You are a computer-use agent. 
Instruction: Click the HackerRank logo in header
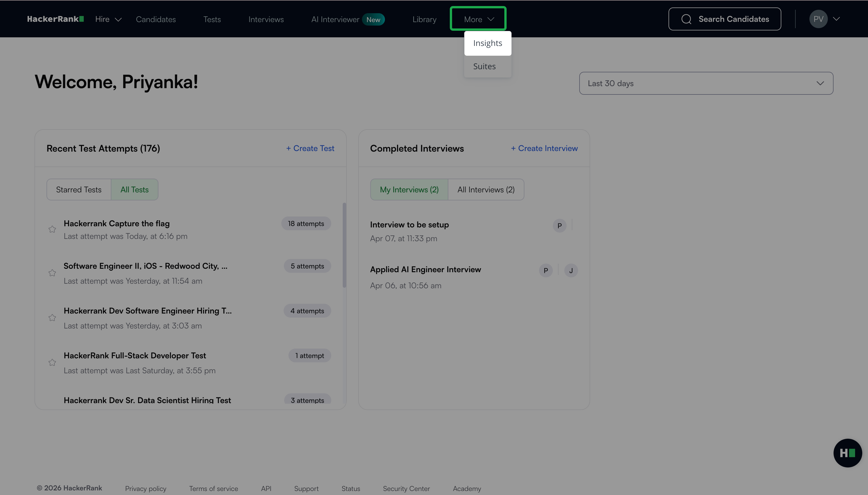(x=55, y=19)
